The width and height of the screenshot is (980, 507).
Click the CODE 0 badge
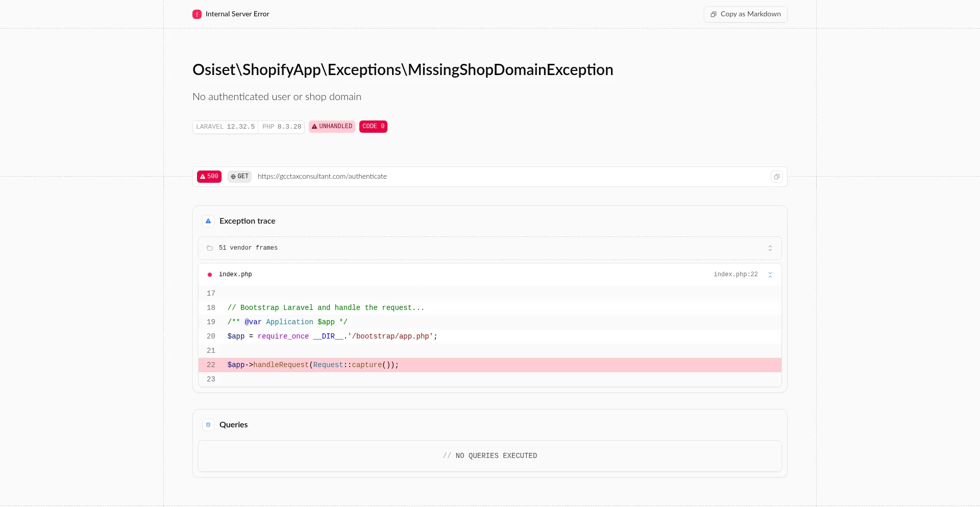click(x=373, y=127)
